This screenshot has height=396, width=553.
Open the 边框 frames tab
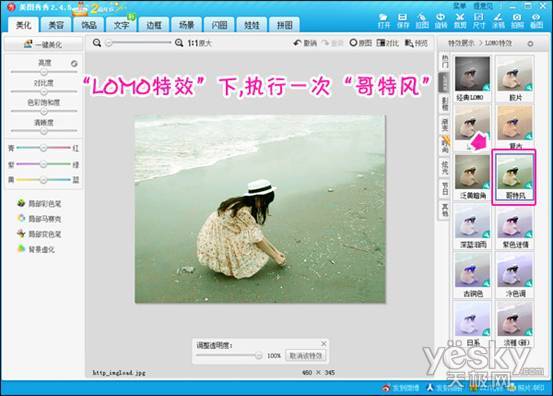(154, 25)
